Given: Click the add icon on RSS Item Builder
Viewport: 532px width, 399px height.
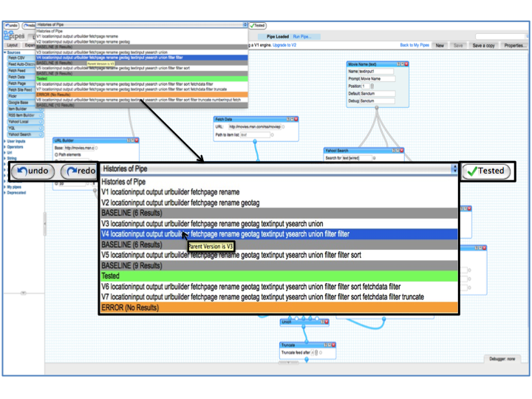Looking at the screenshot, I should (41, 115).
